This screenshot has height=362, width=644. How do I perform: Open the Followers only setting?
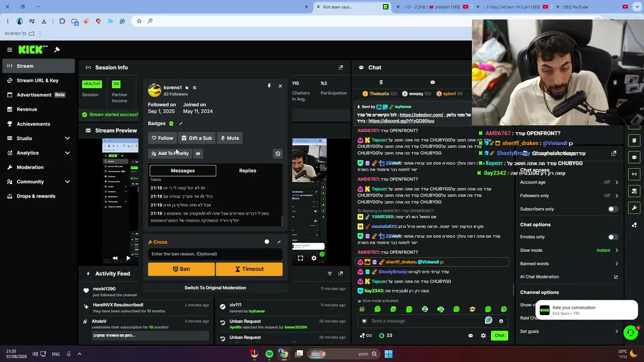click(569, 196)
